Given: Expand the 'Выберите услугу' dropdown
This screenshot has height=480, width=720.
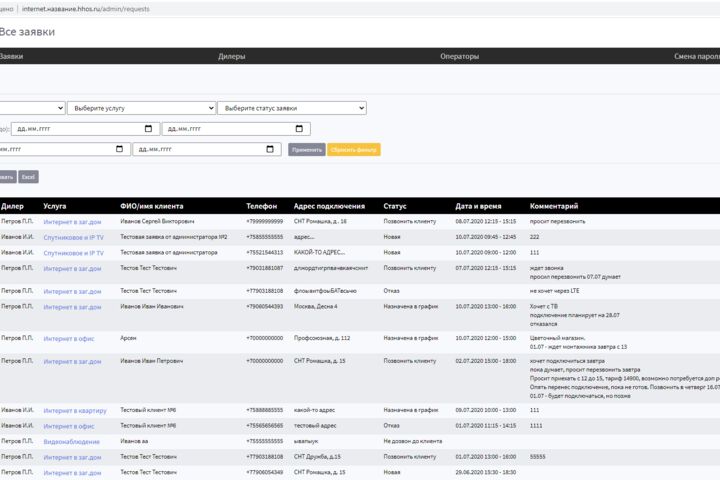Looking at the screenshot, I should coord(141,108).
